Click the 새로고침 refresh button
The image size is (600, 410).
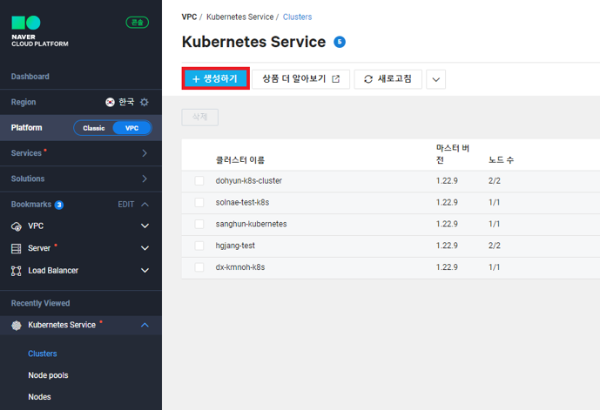click(388, 79)
